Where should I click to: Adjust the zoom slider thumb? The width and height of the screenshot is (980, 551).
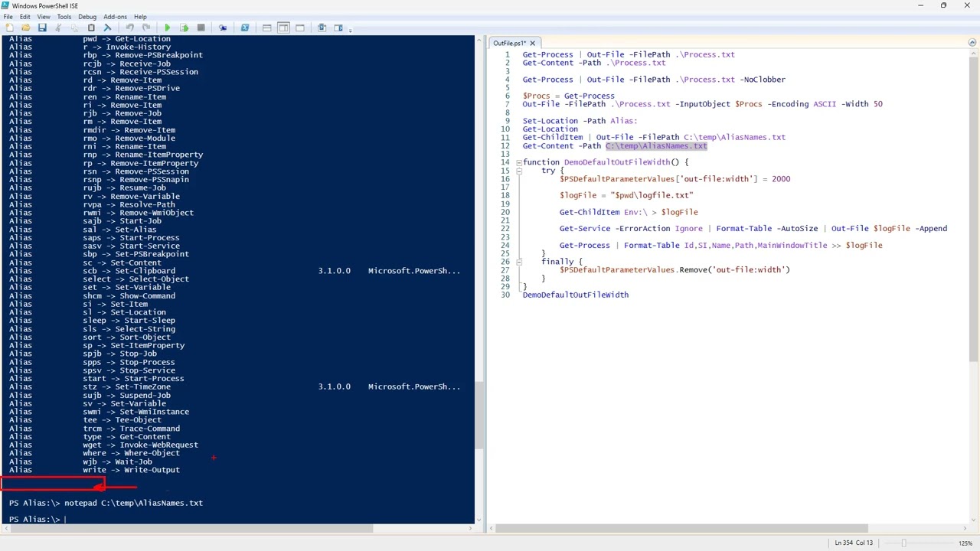tap(903, 543)
